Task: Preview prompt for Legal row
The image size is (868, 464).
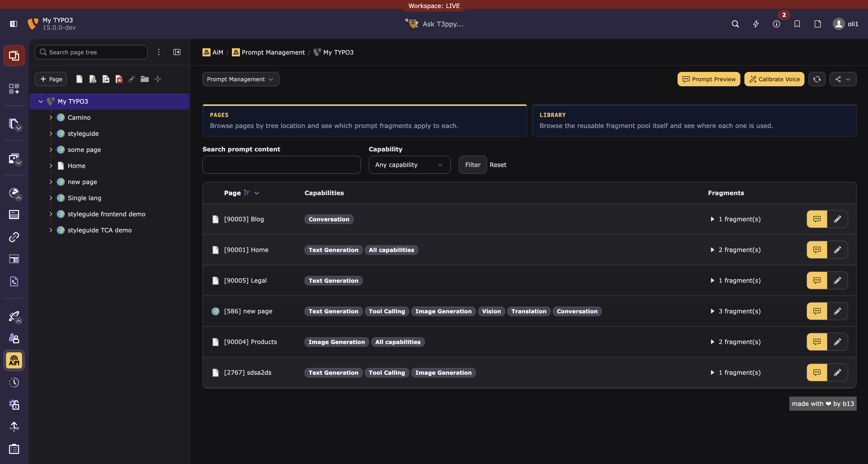Action: 817,281
